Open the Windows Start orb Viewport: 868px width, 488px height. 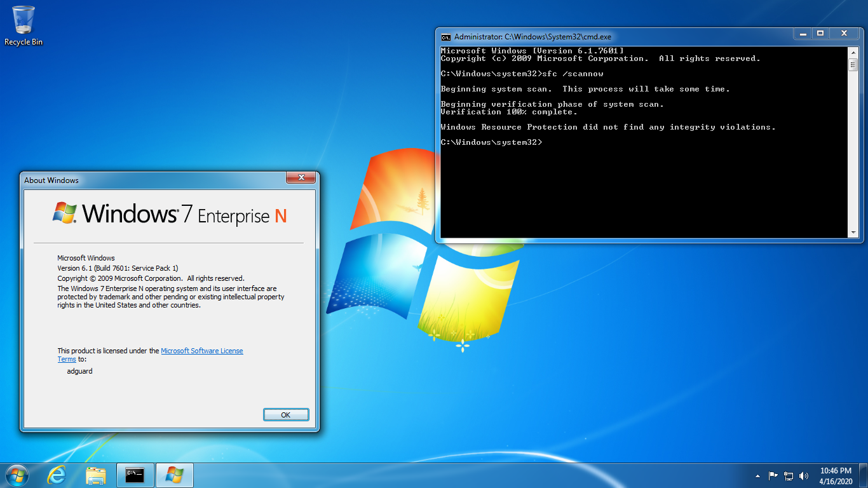pos(17,475)
